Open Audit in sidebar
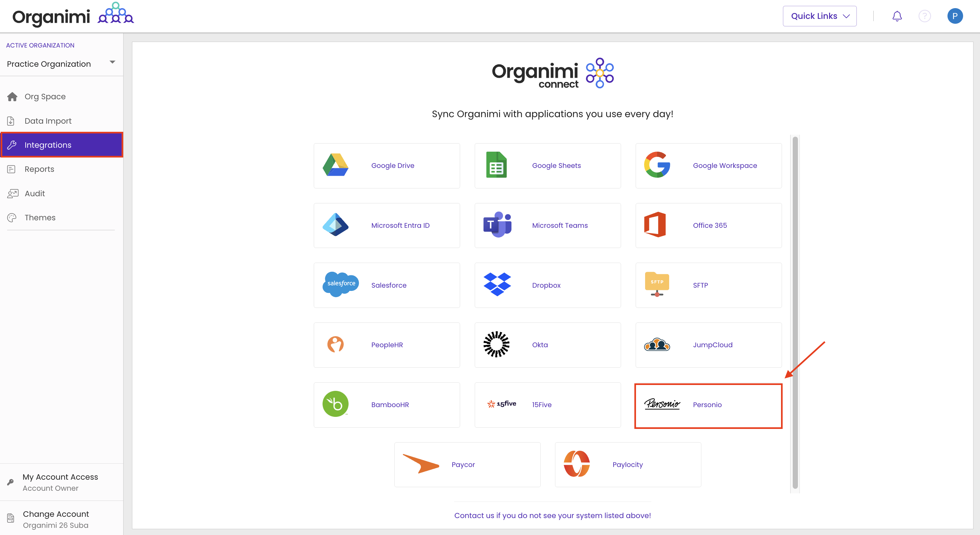This screenshot has width=980, height=535. coord(62,193)
